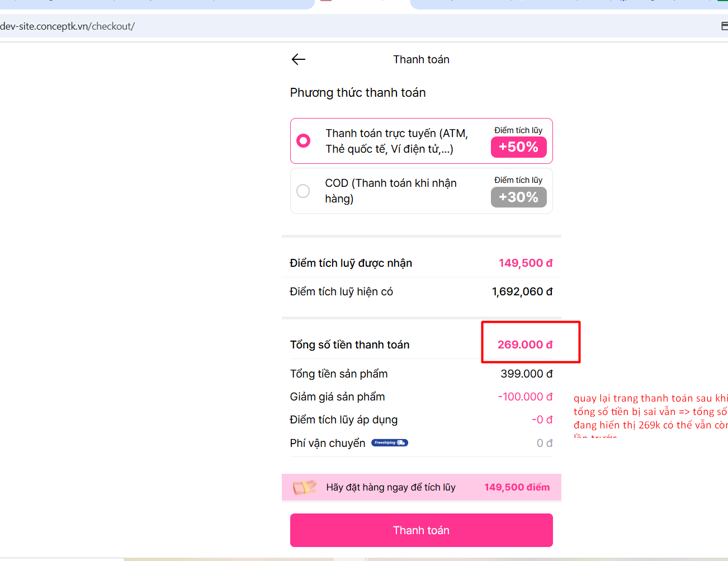Image resolution: width=728 pixels, height=561 pixels.
Task: Choose the COD (Thanh toán khi nhận hàng) option
Action: pyautogui.click(x=390, y=191)
